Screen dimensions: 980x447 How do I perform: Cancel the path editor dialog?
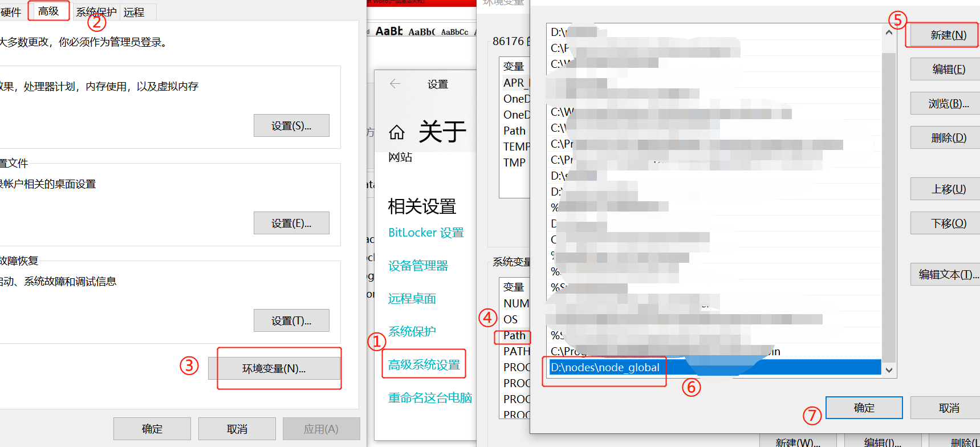point(945,408)
